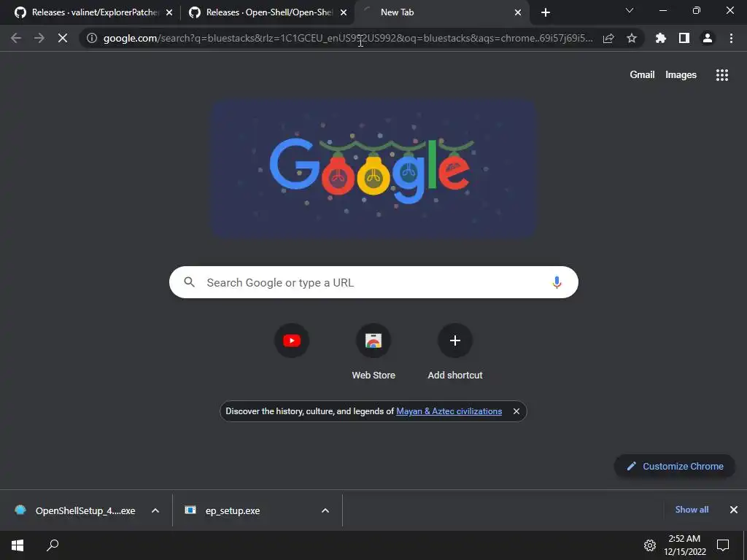Click the magnifier in the search box

click(x=189, y=282)
